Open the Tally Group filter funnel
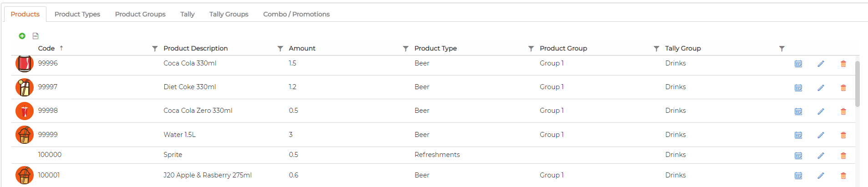 [x=782, y=49]
